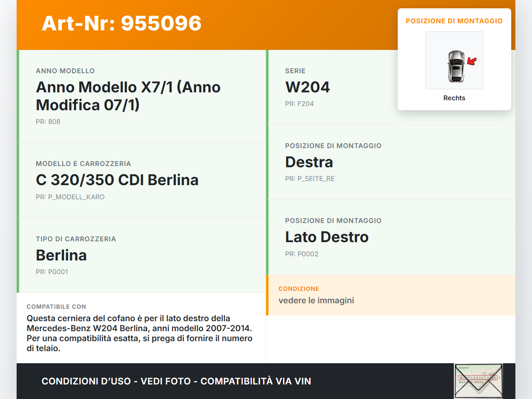Click the 'PR: P0001' code
The width and height of the screenshot is (532, 399).
pyautogui.click(x=52, y=272)
